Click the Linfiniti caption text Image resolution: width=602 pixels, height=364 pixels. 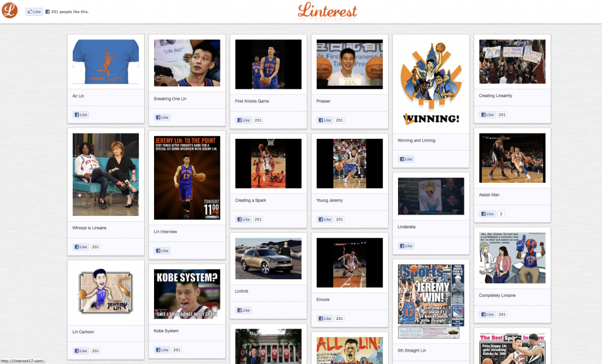click(x=242, y=292)
